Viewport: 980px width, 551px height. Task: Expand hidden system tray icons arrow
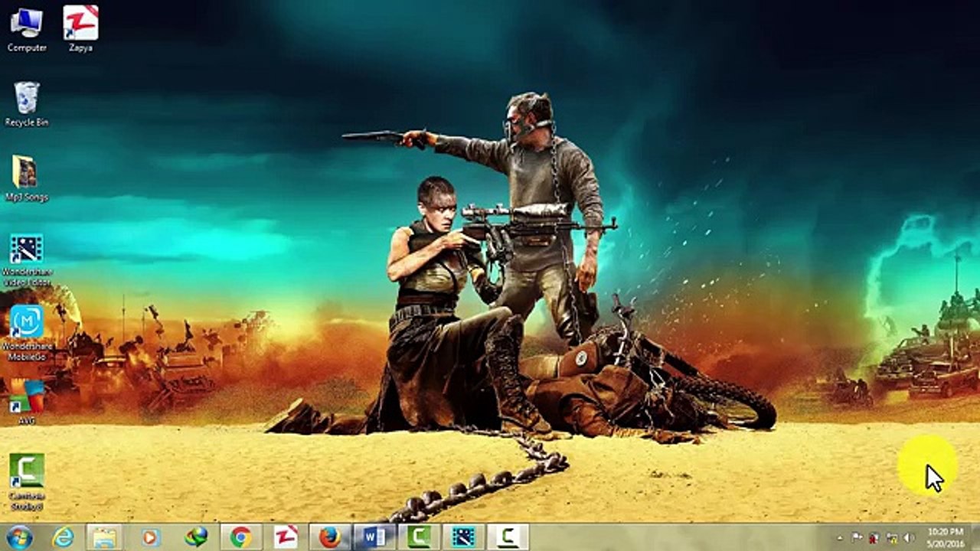pos(839,538)
